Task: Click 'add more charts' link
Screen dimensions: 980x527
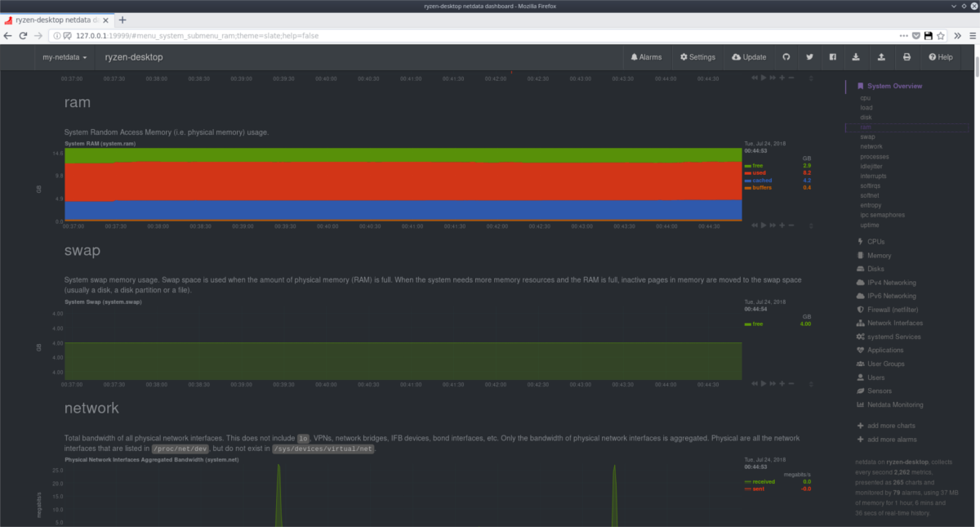Action: coord(886,426)
